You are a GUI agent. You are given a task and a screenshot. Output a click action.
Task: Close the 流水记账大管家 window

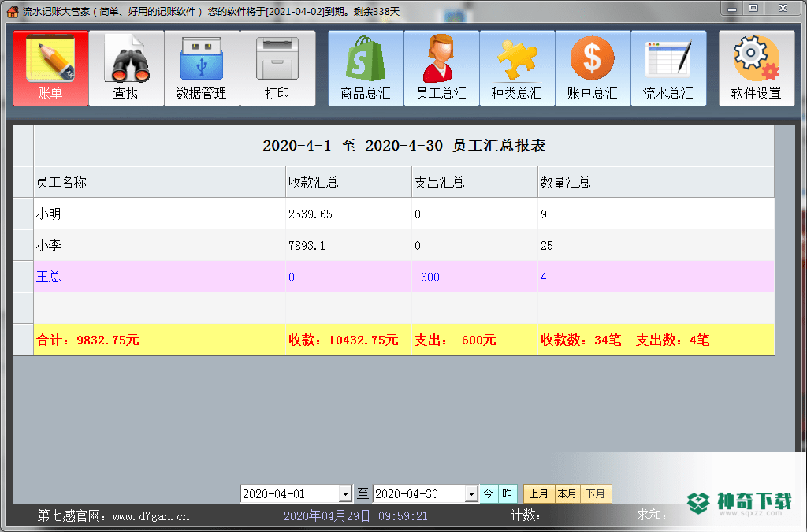pyautogui.click(x=783, y=9)
